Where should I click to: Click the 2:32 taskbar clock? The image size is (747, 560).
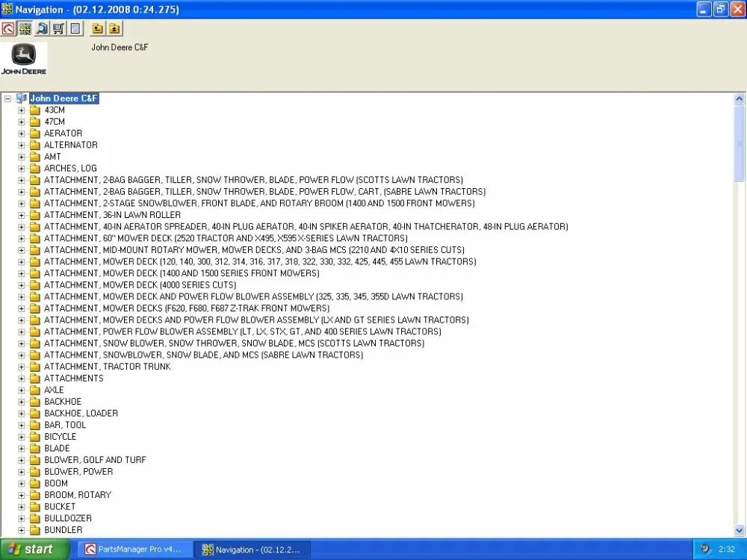727,549
